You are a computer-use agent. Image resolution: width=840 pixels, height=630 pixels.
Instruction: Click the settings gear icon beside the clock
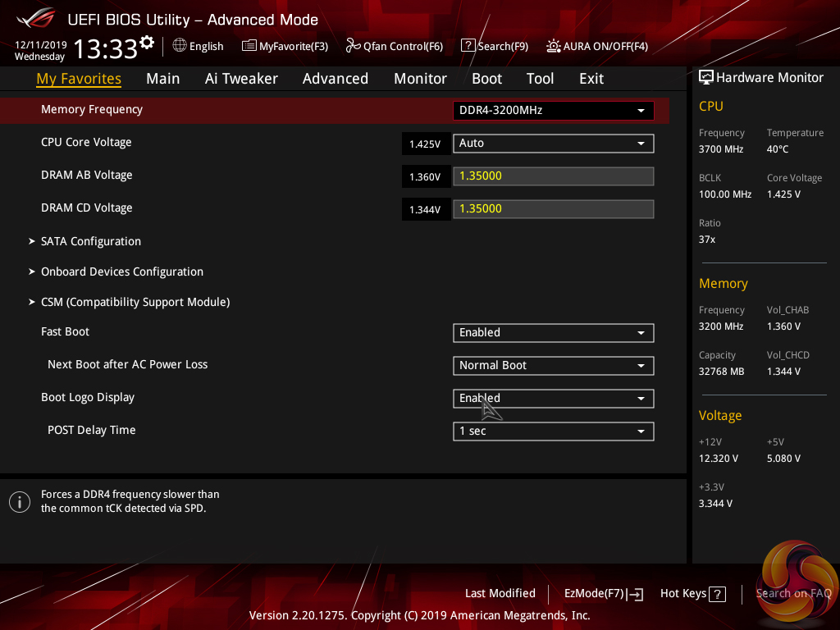tap(147, 42)
